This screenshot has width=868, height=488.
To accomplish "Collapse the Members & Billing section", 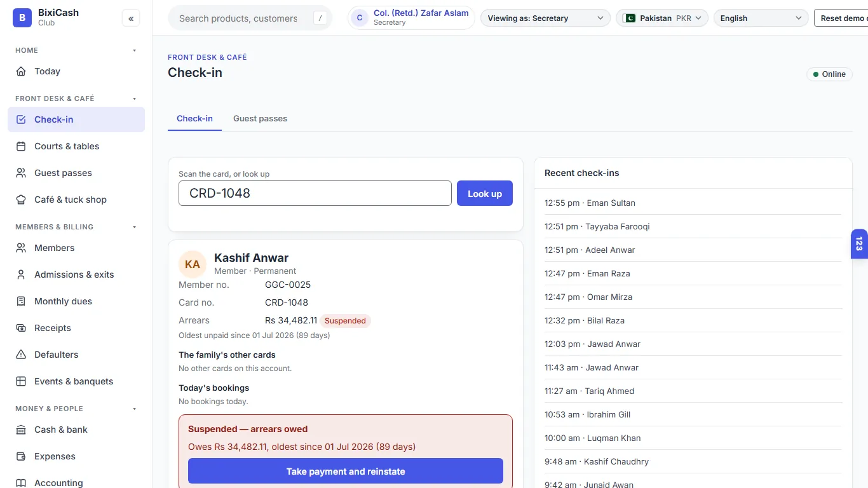I will 134,227.
